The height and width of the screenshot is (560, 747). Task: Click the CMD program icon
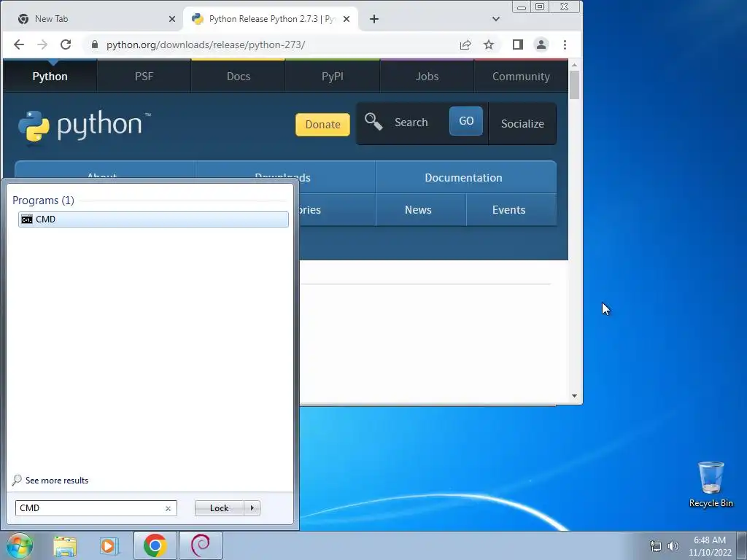[27, 219]
